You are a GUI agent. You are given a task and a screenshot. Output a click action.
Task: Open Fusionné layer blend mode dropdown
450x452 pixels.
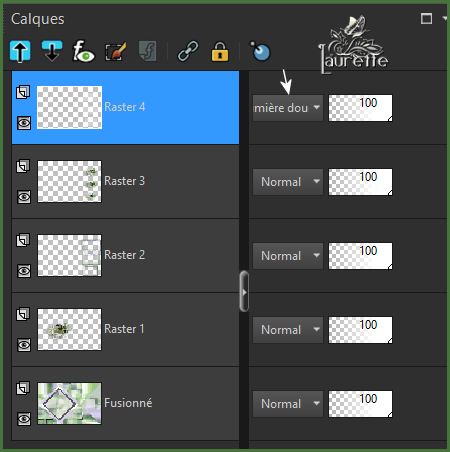tap(288, 404)
